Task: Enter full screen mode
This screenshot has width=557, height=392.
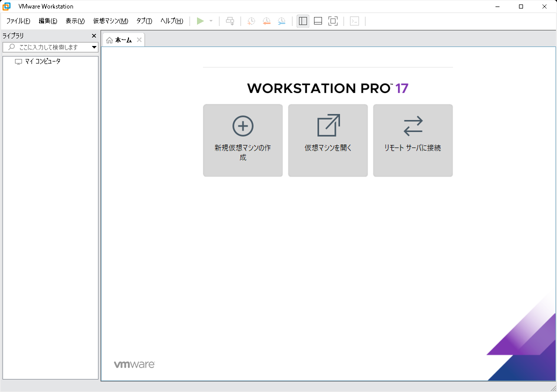Action: 333,20
